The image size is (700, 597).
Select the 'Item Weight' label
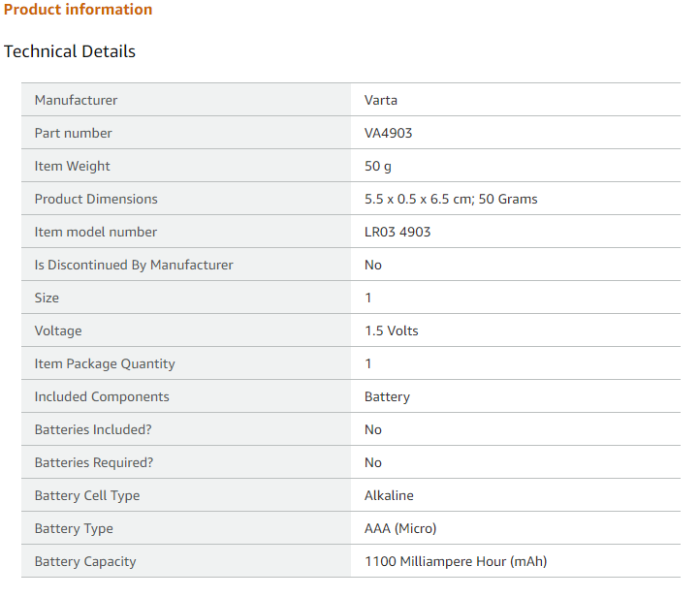click(x=72, y=166)
